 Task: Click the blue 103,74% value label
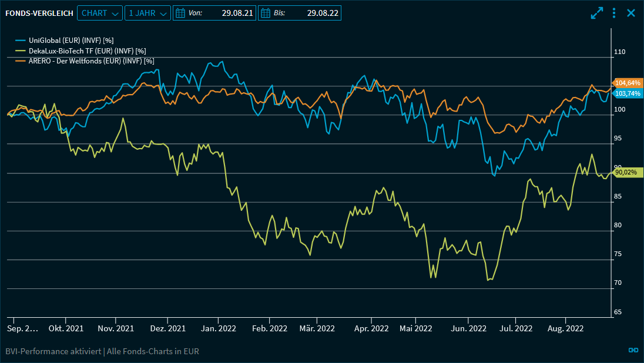628,93
